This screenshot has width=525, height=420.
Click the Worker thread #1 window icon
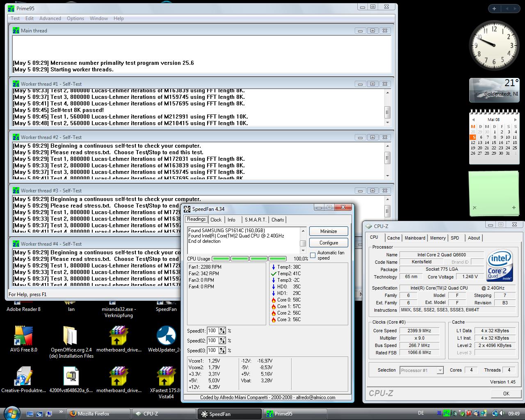pyautogui.click(x=16, y=84)
